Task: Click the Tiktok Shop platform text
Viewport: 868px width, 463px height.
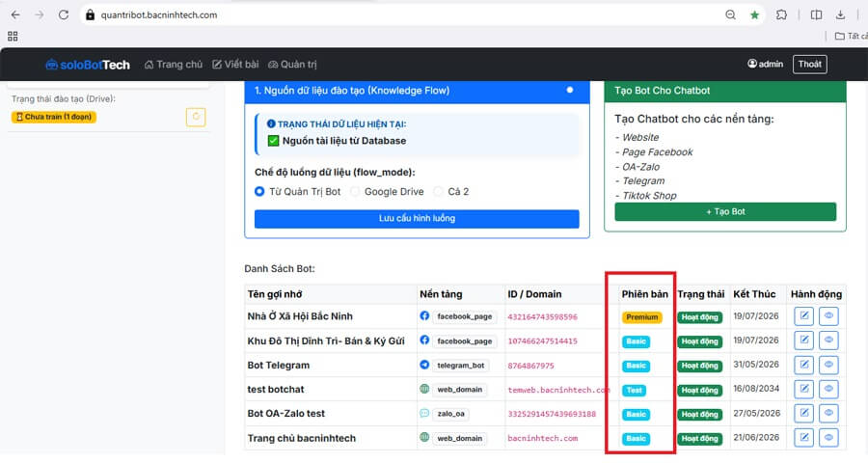Action: [649, 196]
